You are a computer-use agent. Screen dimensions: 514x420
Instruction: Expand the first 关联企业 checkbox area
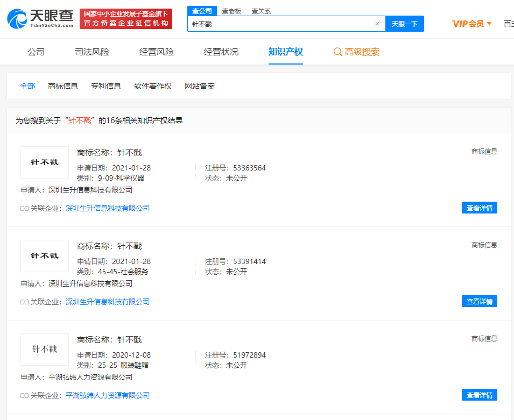(23, 208)
